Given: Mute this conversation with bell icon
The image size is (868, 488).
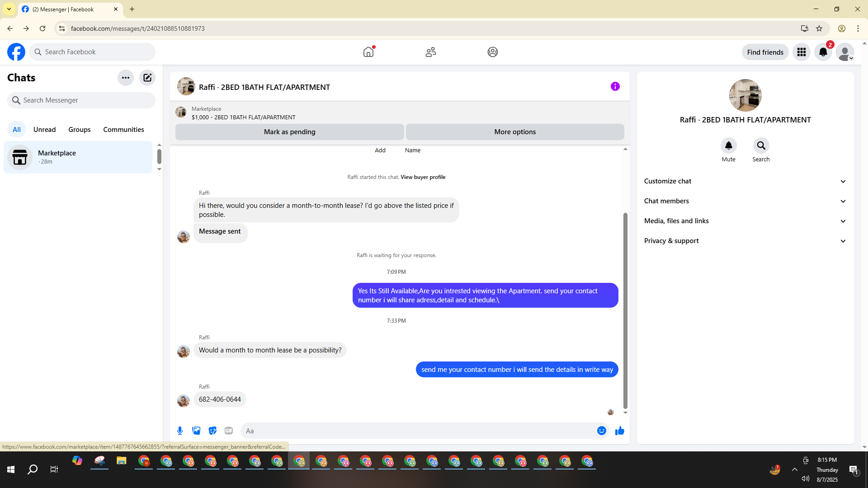Looking at the screenshot, I should coord(728,145).
